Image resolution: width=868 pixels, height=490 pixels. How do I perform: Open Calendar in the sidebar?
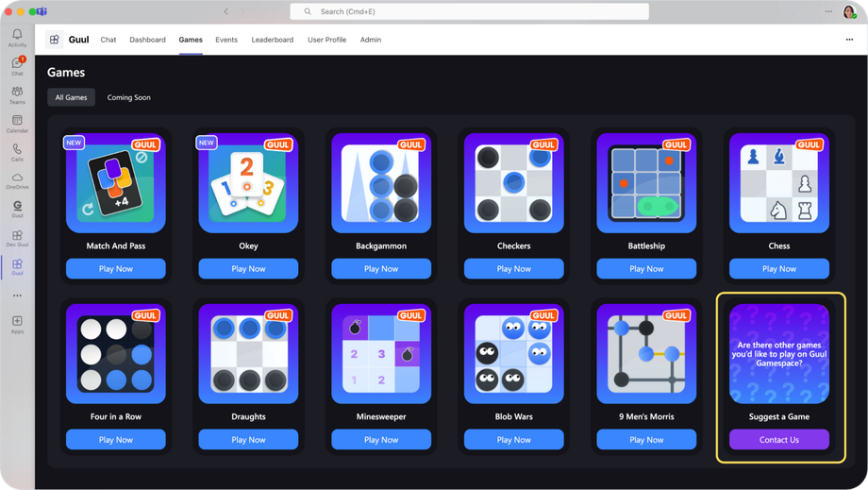(17, 124)
